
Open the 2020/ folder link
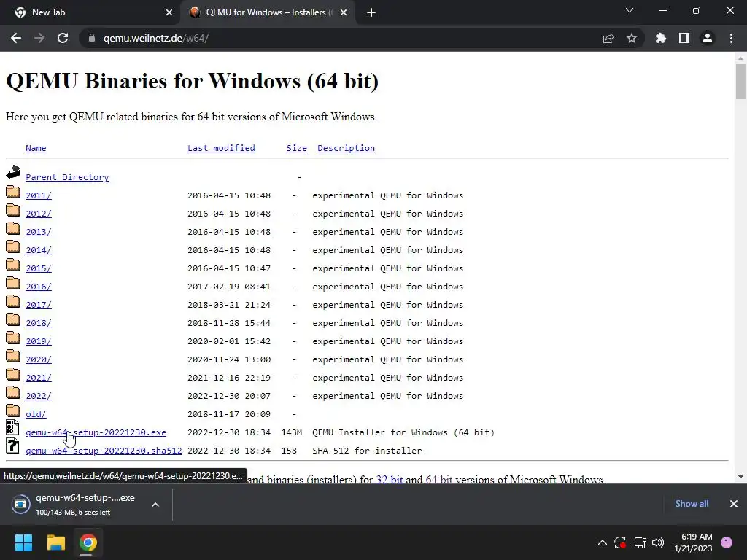click(x=39, y=359)
